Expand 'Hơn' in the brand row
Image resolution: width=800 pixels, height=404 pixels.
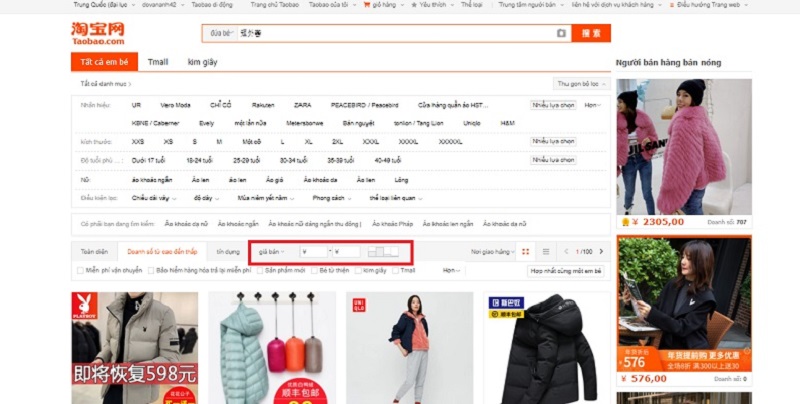[592, 105]
